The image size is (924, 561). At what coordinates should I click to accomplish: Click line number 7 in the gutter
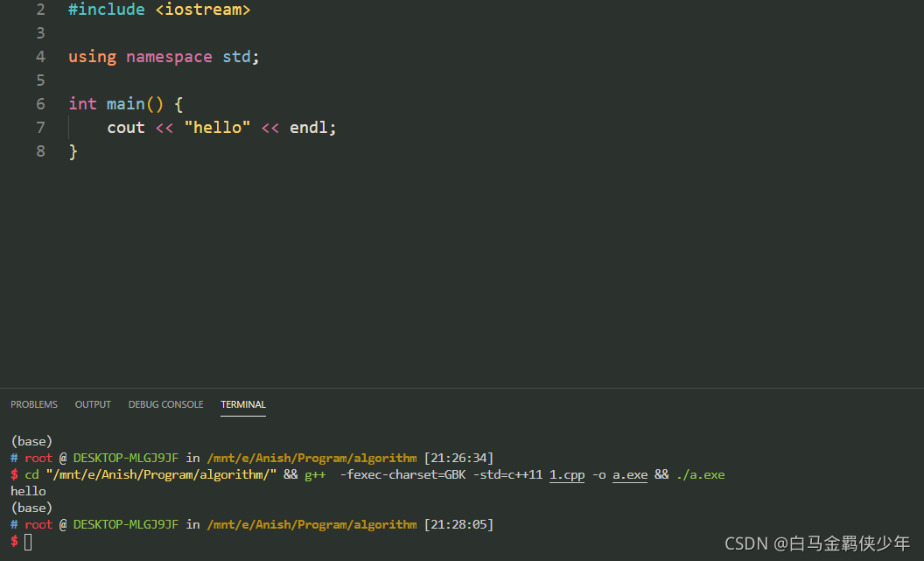tap(40, 128)
